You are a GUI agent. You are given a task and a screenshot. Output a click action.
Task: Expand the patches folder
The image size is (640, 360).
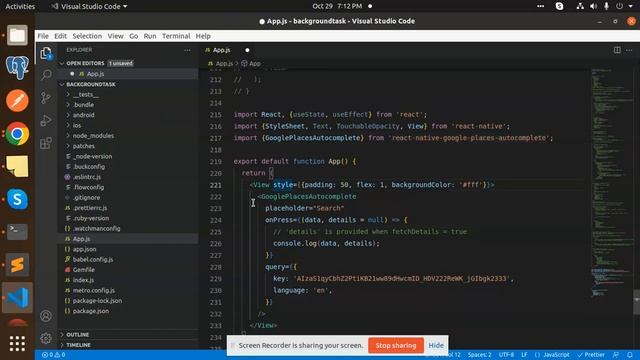click(x=83, y=146)
